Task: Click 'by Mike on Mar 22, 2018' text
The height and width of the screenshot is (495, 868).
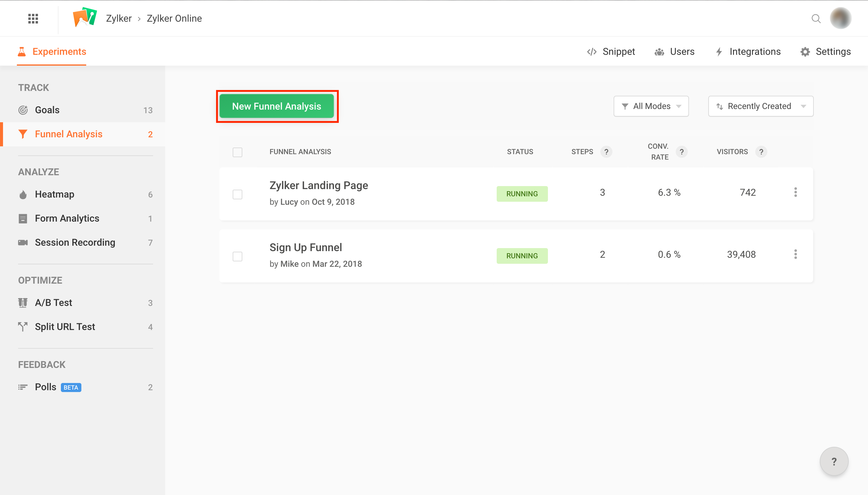Action: (316, 264)
